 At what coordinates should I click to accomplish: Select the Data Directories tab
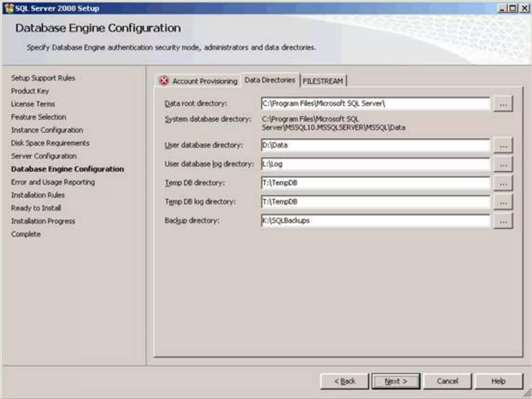click(270, 80)
